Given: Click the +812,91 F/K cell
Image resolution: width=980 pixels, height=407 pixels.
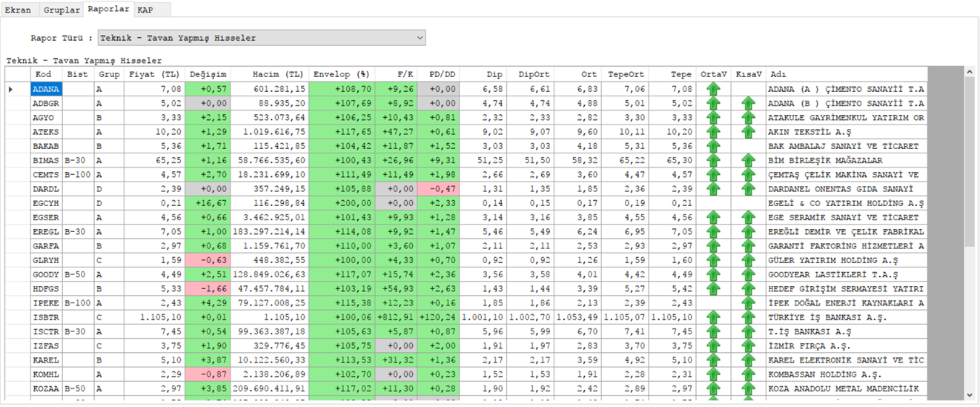Looking at the screenshot, I should pyautogui.click(x=397, y=317).
